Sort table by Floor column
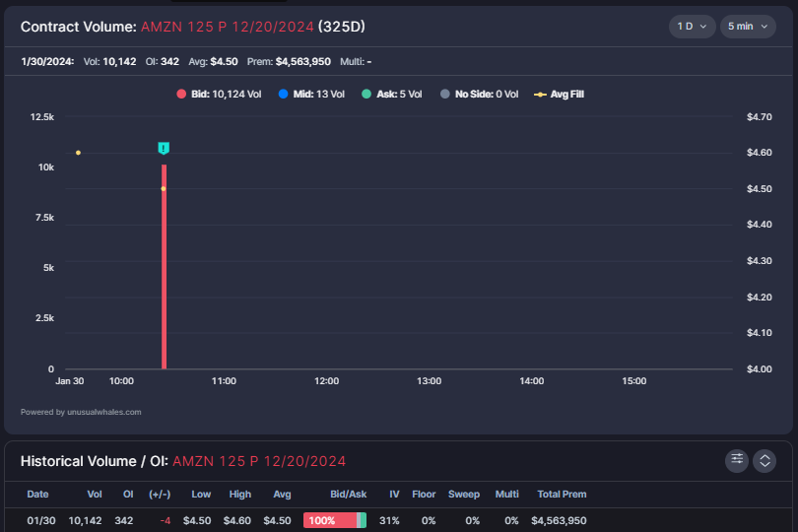 click(424, 495)
